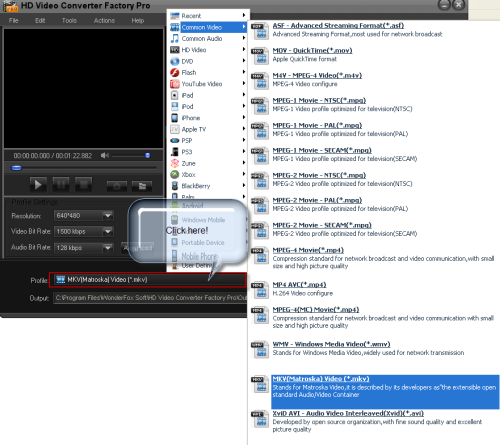Open the Edit menu
500x445 pixels.
click(40, 21)
